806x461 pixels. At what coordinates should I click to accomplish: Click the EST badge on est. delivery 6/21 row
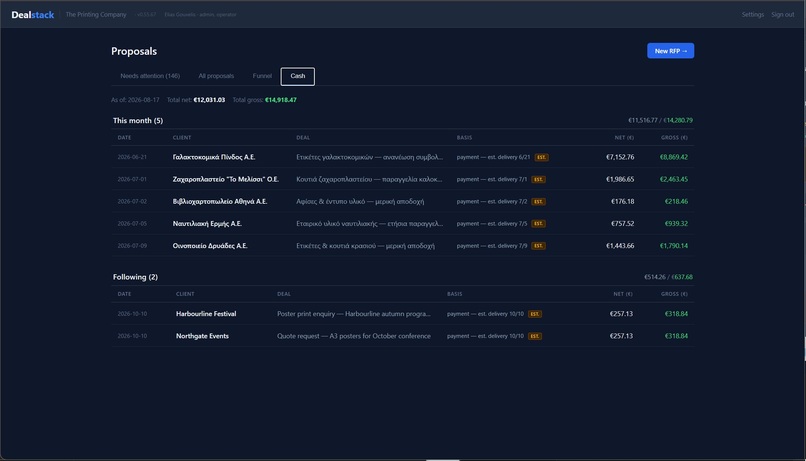point(541,157)
